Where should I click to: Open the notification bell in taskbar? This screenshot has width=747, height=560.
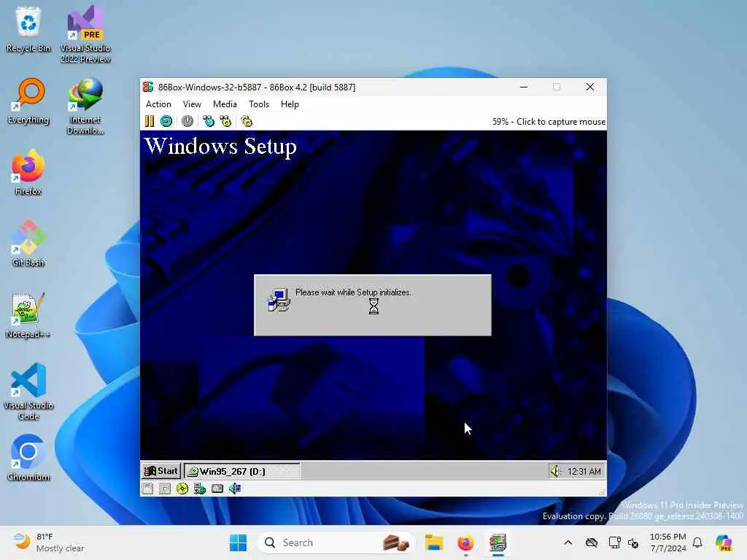pyautogui.click(x=697, y=542)
